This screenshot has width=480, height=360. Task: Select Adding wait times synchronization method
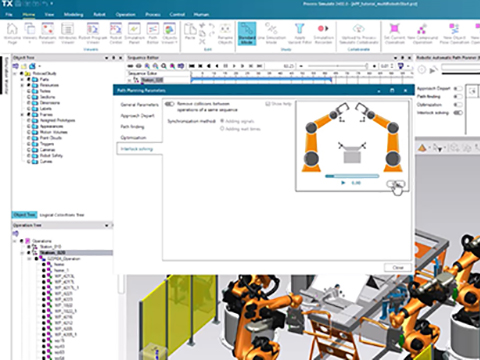click(222, 129)
